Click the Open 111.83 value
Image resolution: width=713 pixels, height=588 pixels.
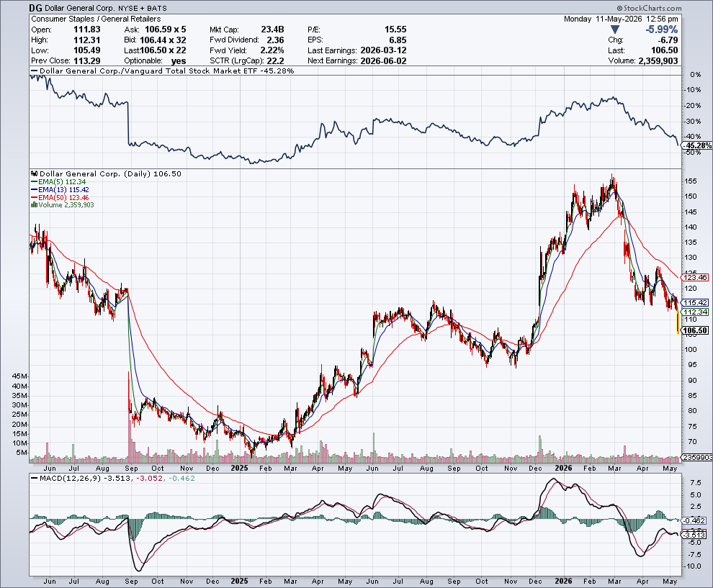[x=87, y=30]
